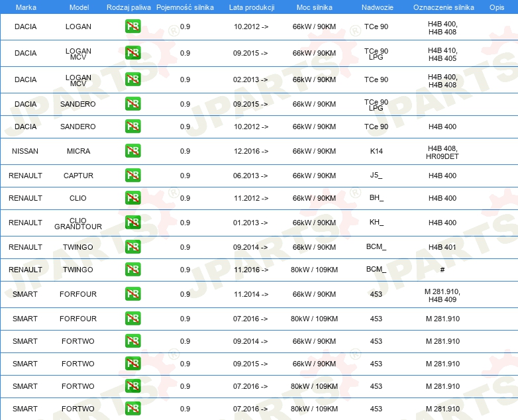
Task: Click the fuel icon in the Clio 11.2012 row
Action: coord(132,197)
